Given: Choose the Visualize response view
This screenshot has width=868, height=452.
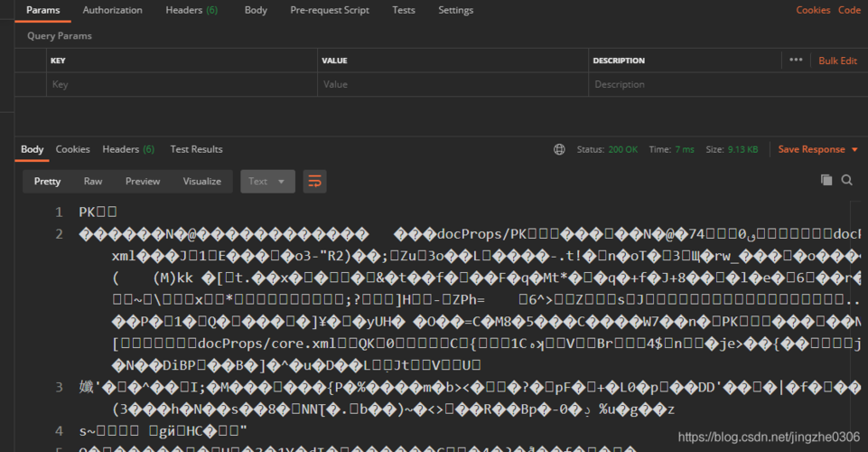Looking at the screenshot, I should pyautogui.click(x=202, y=182).
